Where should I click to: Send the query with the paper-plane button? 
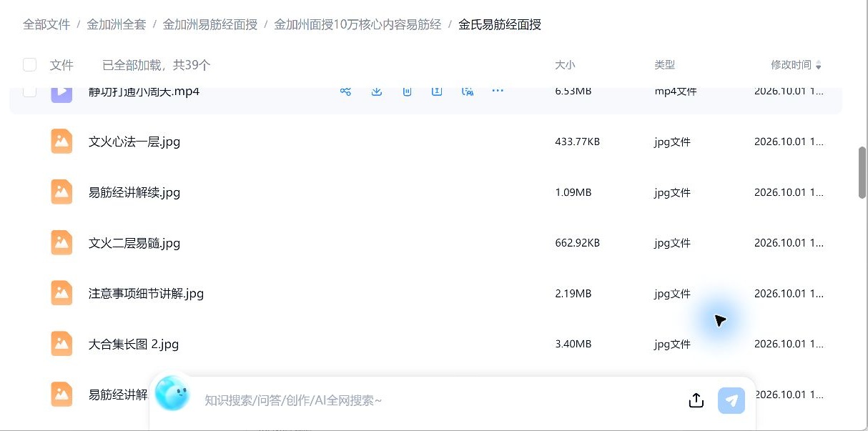pos(731,400)
